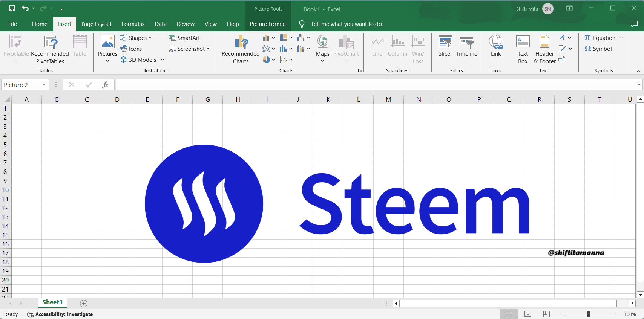The width and height of the screenshot is (644, 319).
Task: Collapse the ribbon with the chevron
Action: pyautogui.click(x=638, y=71)
